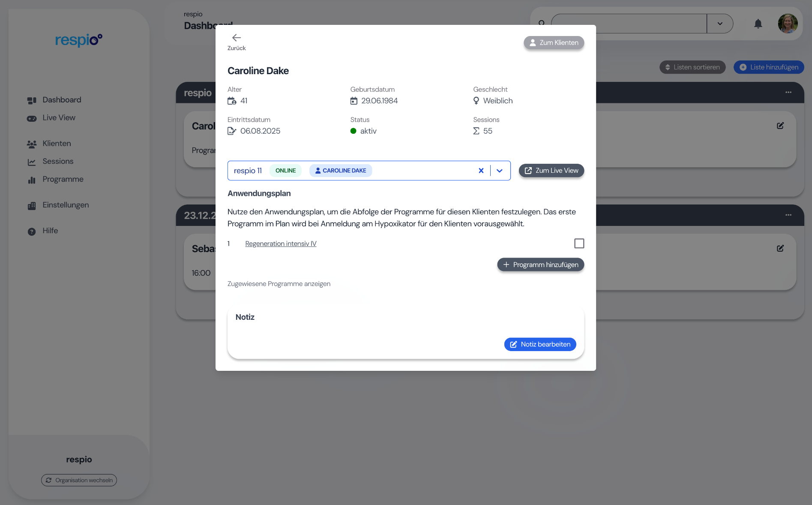Open the Regeneration intensiv IV program link
This screenshot has height=505, width=812.
(281, 243)
